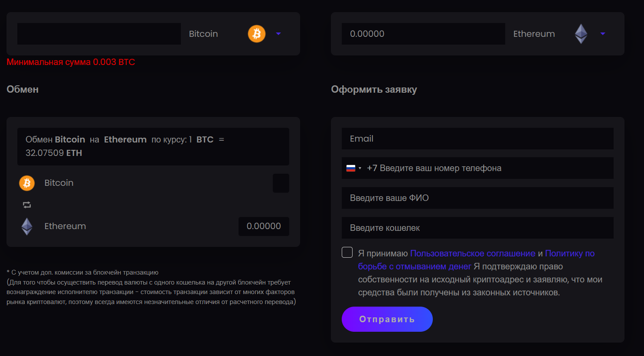Screen dimensions: 644x356
Task: Click the orange Bitcoin icon in the top selector
Action: [256, 34]
